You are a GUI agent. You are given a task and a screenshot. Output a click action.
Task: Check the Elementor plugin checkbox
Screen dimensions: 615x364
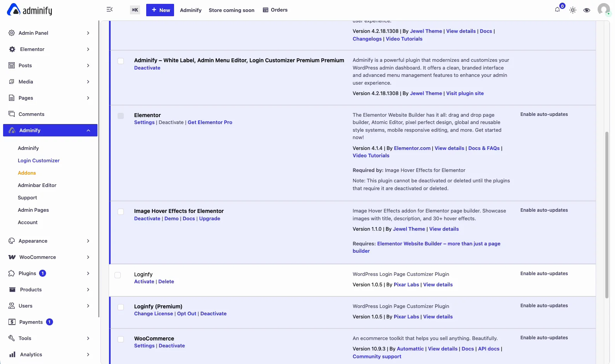(121, 116)
